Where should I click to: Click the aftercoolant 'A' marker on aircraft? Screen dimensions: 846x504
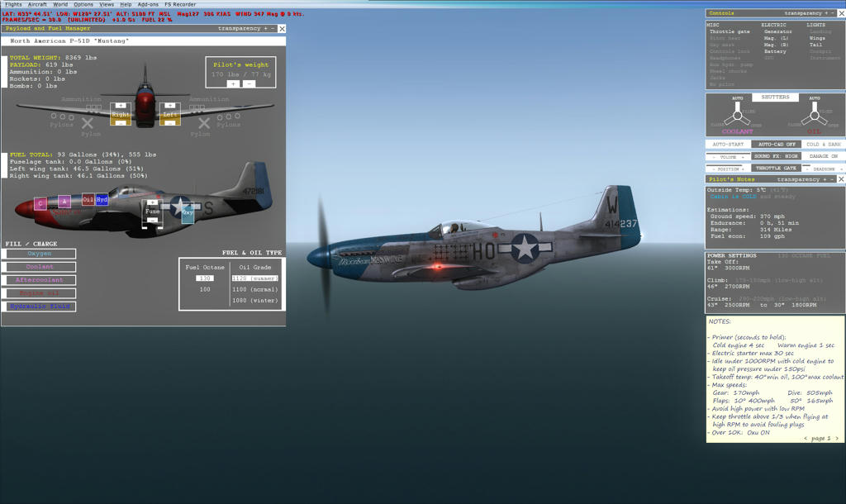coord(64,202)
